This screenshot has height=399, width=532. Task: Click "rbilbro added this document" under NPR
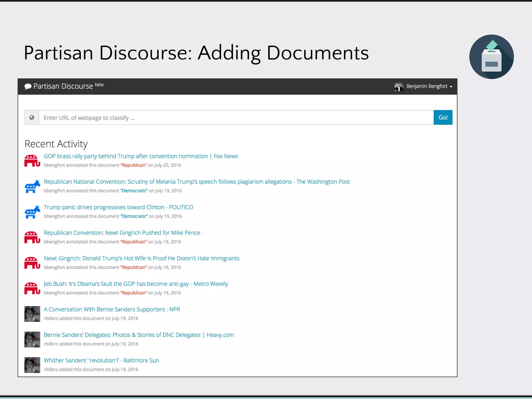(x=74, y=318)
